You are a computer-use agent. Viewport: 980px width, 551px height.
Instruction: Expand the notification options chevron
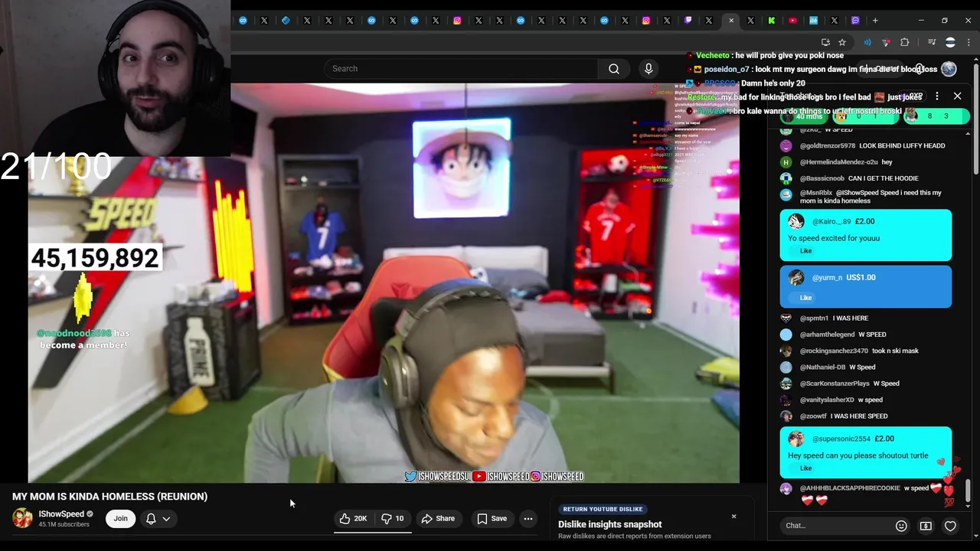(166, 519)
